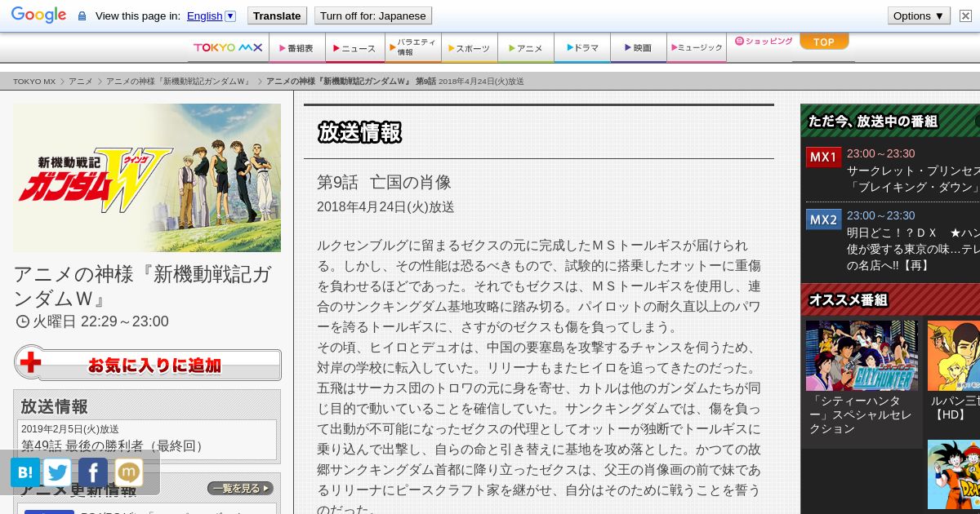Open the TOKYO MX logo home link
The width and height of the screenshot is (980, 514).
pos(228,48)
